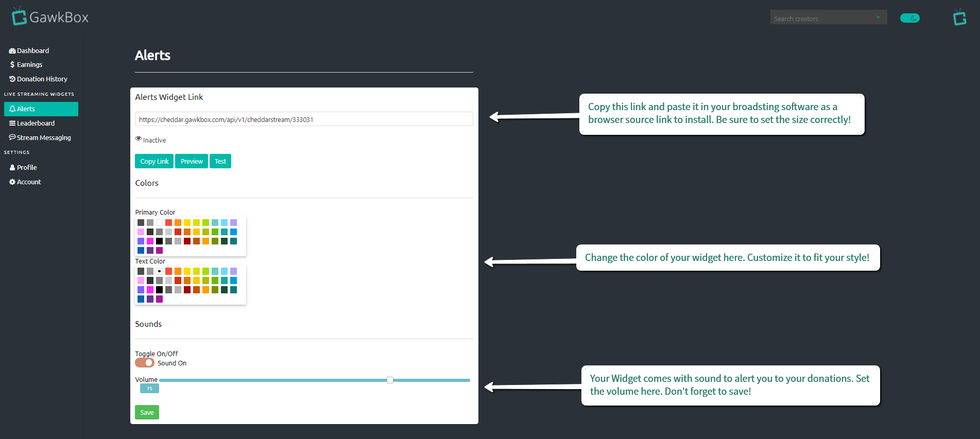Viewport: 980px width, 439px height.
Task: Select the bright magenta swatch under Text Color
Action: click(x=150, y=290)
